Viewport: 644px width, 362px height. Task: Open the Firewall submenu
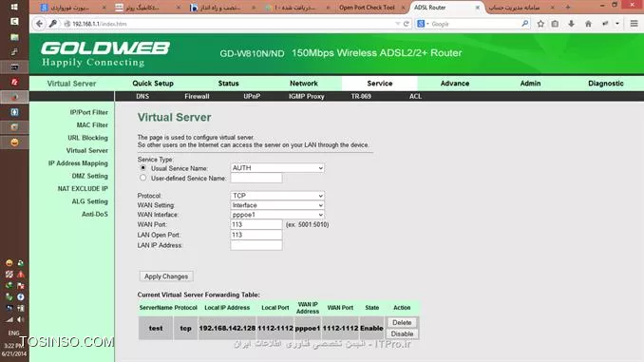197,96
